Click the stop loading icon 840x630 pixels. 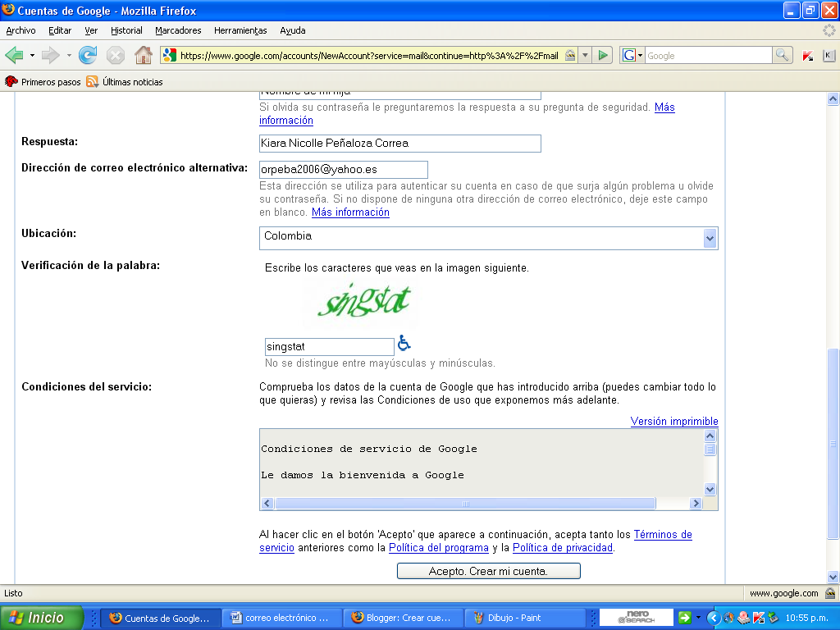point(116,56)
